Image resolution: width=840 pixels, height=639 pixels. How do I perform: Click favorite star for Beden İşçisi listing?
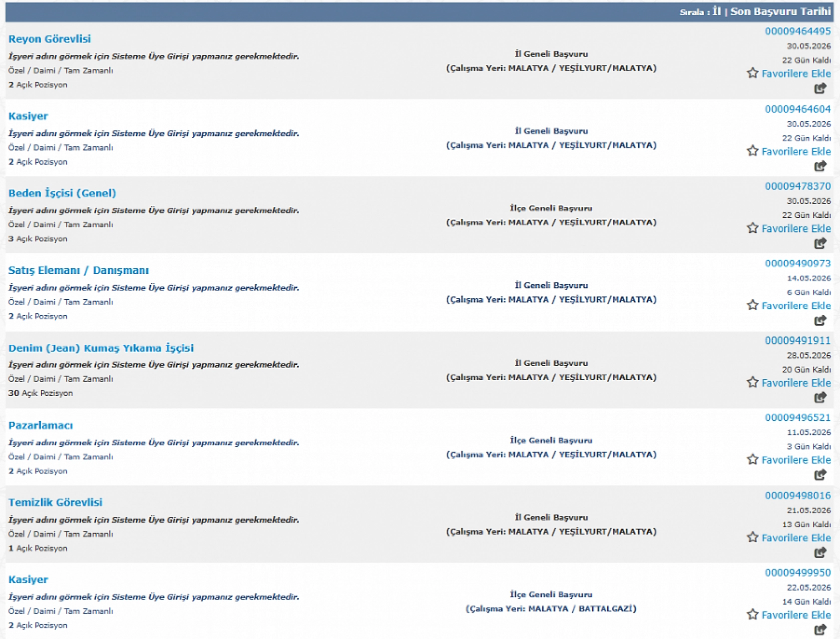click(x=753, y=228)
